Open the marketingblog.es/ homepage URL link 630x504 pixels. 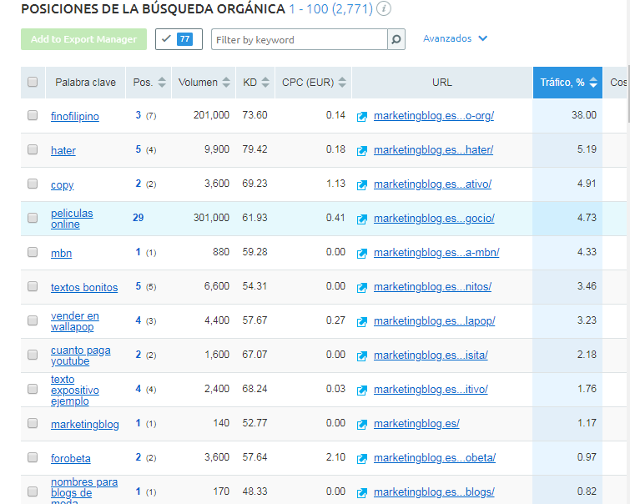[x=417, y=424]
